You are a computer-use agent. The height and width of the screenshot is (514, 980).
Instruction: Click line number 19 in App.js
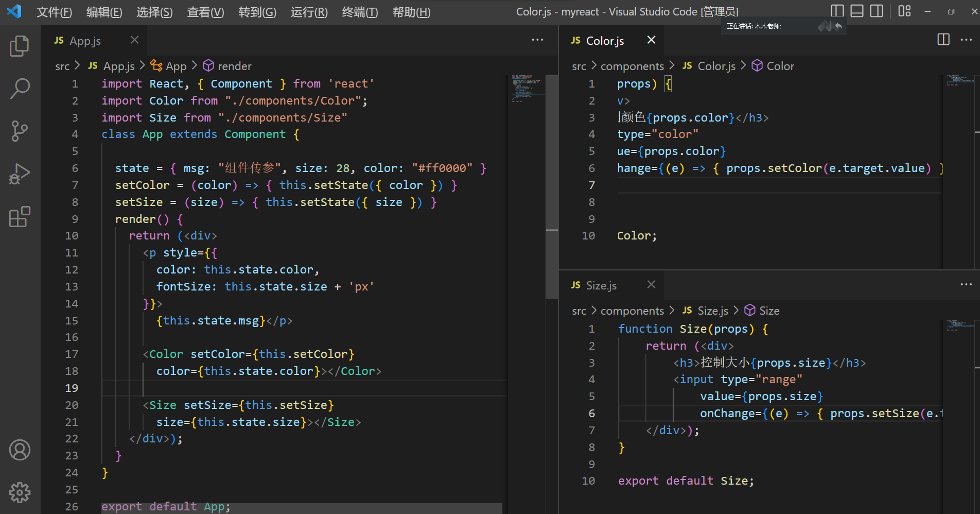pyautogui.click(x=72, y=388)
